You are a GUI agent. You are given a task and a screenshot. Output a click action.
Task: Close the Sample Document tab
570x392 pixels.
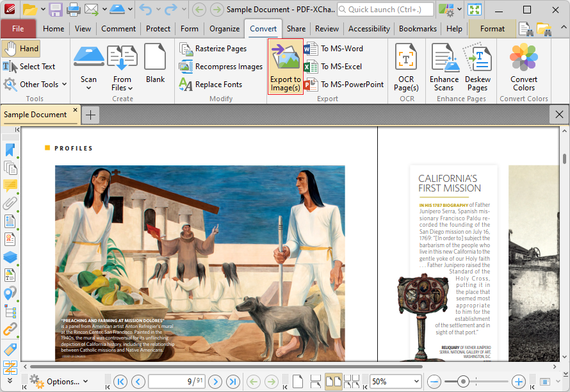(75, 110)
